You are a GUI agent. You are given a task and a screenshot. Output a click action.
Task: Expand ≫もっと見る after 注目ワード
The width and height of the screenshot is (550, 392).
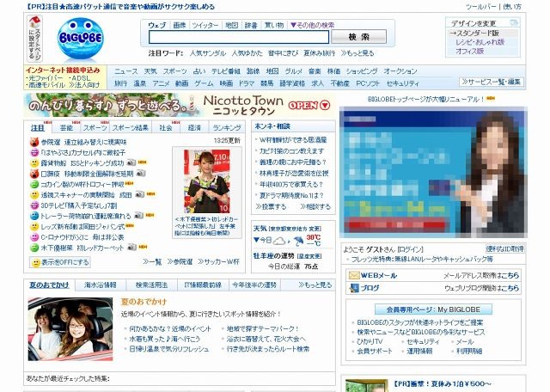point(357,53)
